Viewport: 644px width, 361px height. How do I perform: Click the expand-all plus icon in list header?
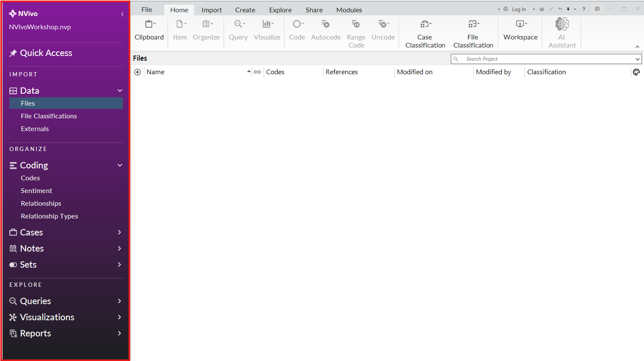pos(138,72)
